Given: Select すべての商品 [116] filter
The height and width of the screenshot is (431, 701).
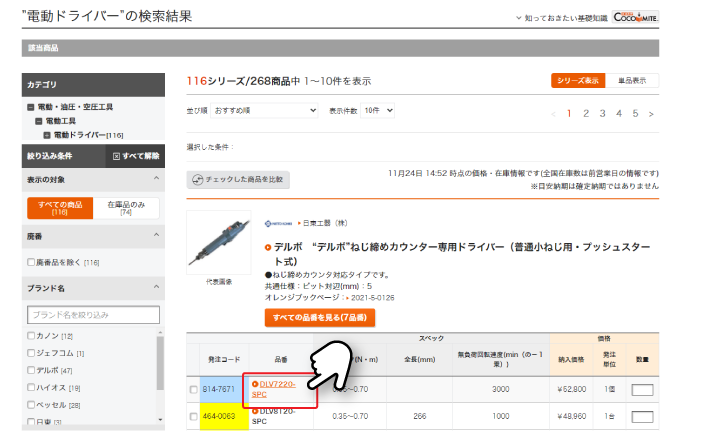Looking at the screenshot, I should tap(60, 208).
